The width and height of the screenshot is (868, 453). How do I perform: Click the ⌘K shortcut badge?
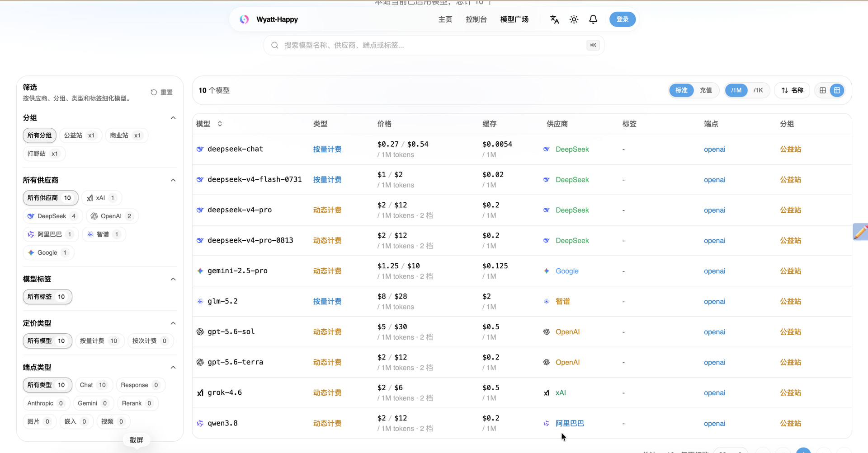click(593, 45)
